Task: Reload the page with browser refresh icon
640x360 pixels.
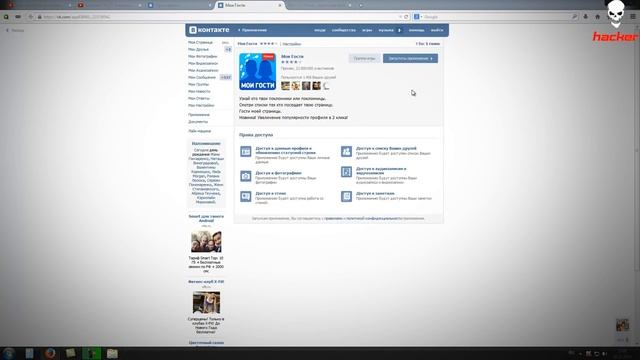Action: click(x=406, y=17)
